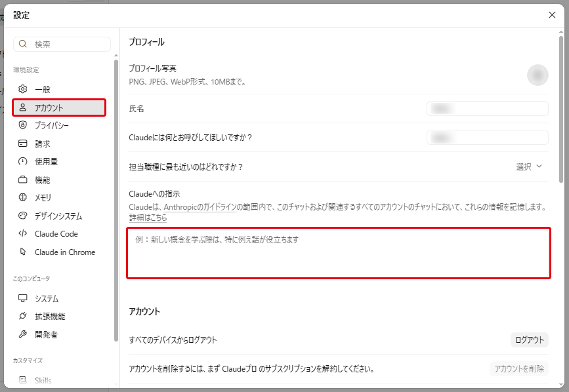Viewport: 569px width, 392px height.
Task: Click the card icon beside 請求
Action: coord(23,144)
